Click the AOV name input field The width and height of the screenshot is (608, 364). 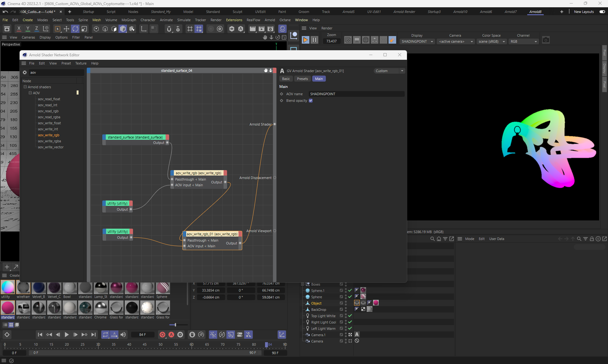tap(356, 94)
